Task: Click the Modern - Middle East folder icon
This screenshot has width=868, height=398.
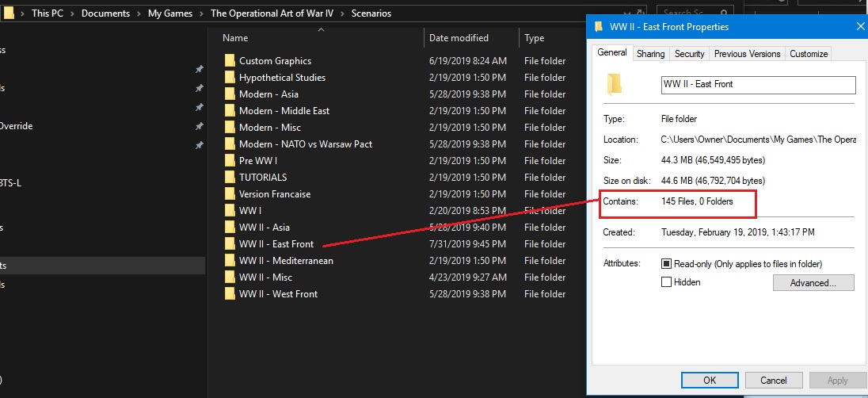Action: pos(230,111)
